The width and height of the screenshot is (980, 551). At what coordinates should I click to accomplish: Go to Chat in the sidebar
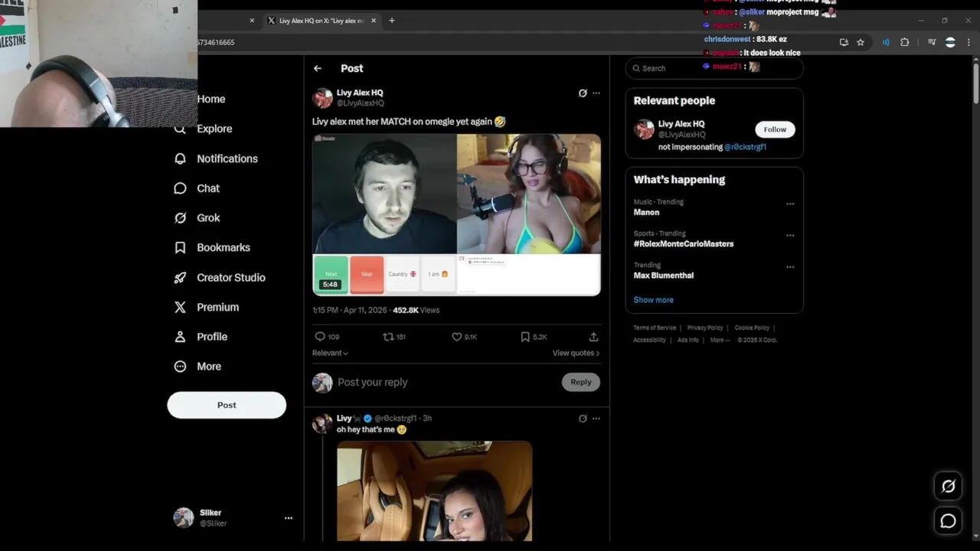click(x=208, y=188)
